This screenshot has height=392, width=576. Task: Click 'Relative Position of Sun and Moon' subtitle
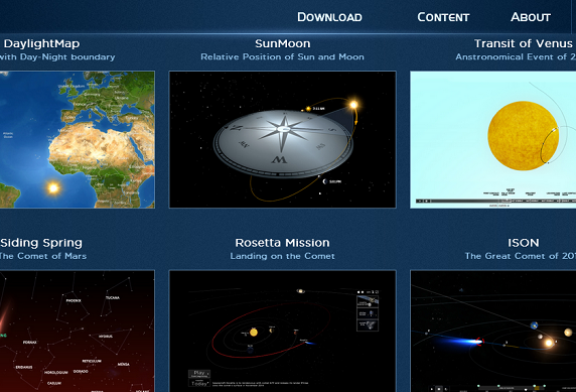[282, 57]
